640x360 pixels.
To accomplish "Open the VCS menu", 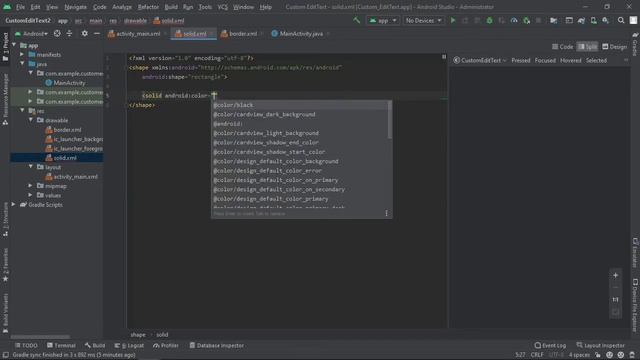I will [222, 7].
